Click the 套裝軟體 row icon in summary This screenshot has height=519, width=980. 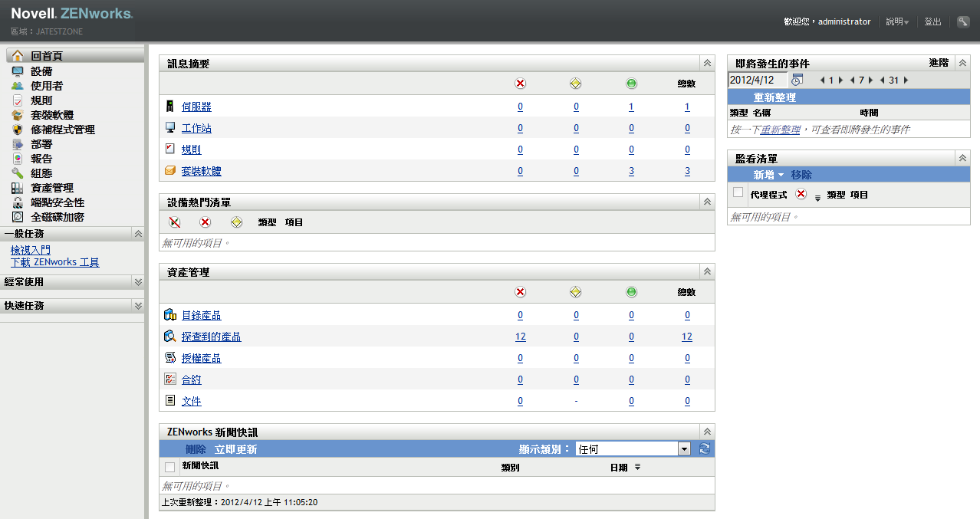[x=170, y=171]
